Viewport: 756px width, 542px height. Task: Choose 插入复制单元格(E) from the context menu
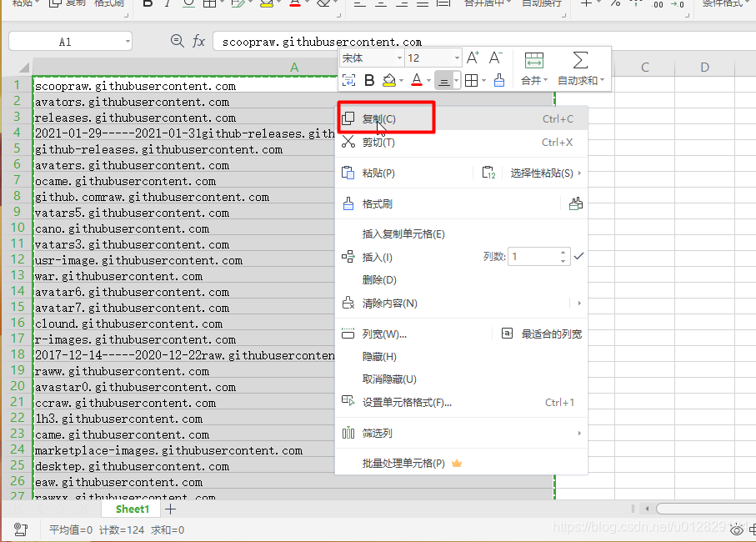(x=462, y=233)
